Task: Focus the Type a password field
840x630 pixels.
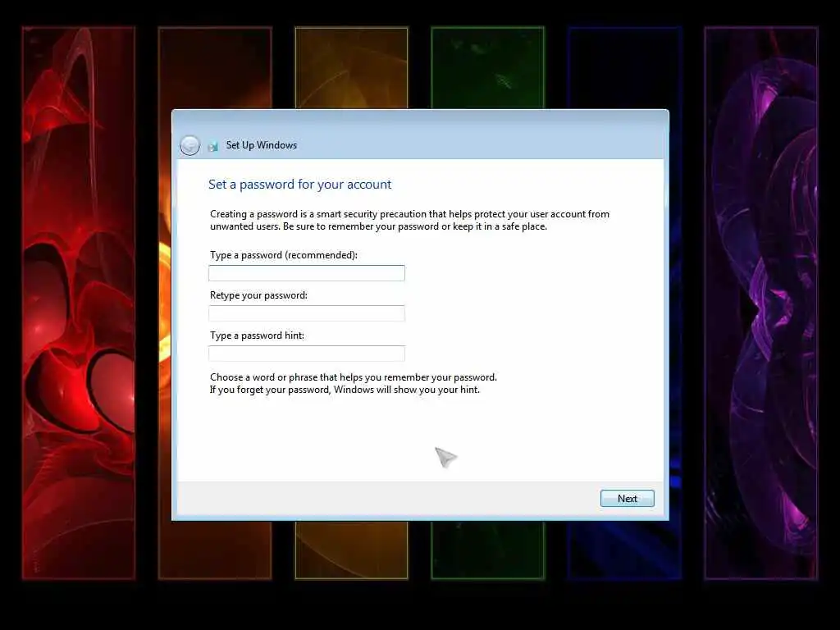Action: pyautogui.click(x=307, y=273)
